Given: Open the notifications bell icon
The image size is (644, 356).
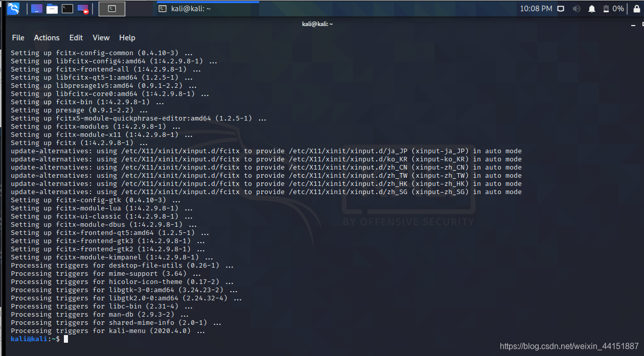Looking at the screenshot, I should coord(592,9).
